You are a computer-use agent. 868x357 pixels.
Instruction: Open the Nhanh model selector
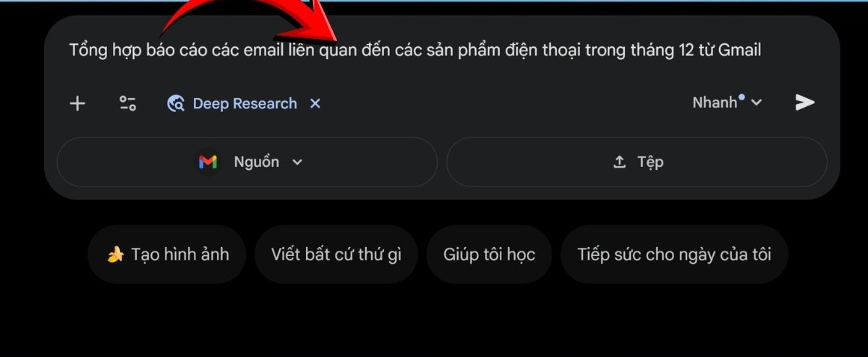(727, 102)
